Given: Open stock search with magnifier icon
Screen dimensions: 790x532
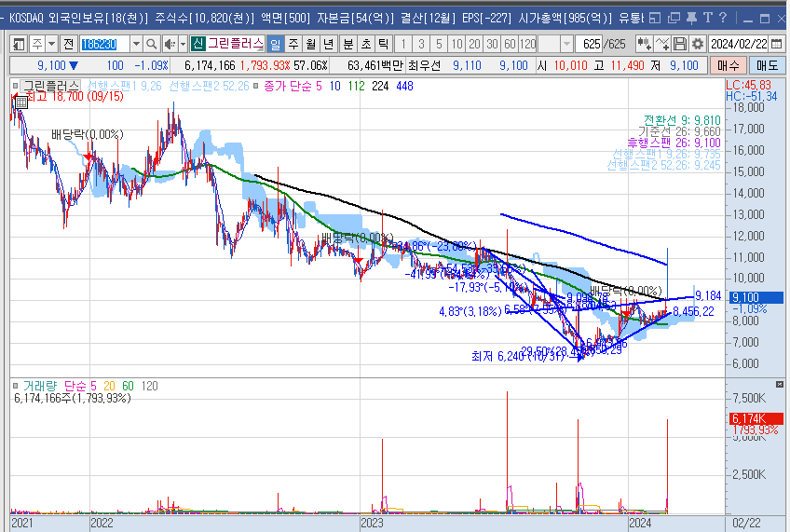Looking at the screenshot, I should coord(151,45).
